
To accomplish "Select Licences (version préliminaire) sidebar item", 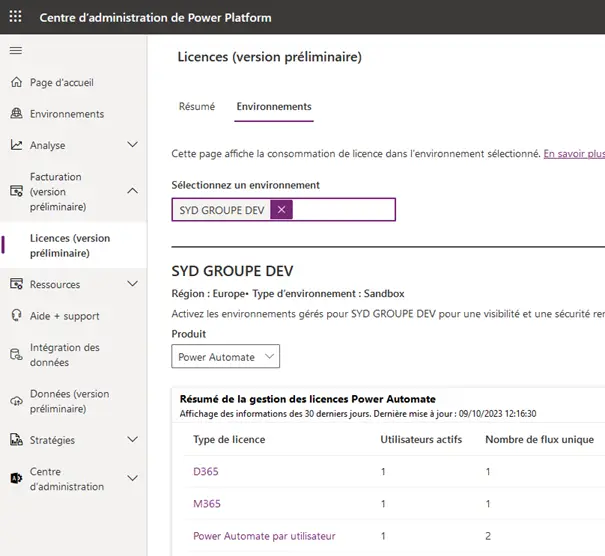I will (x=73, y=245).
